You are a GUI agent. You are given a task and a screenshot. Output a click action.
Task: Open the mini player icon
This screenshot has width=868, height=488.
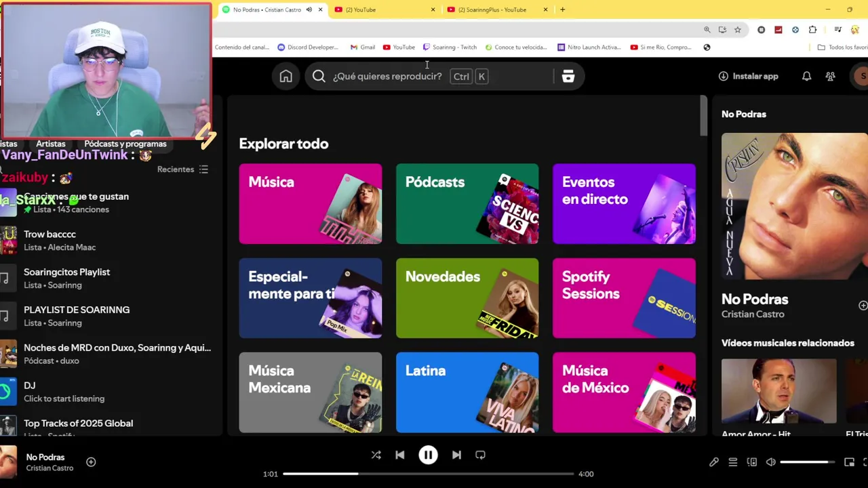(x=849, y=462)
